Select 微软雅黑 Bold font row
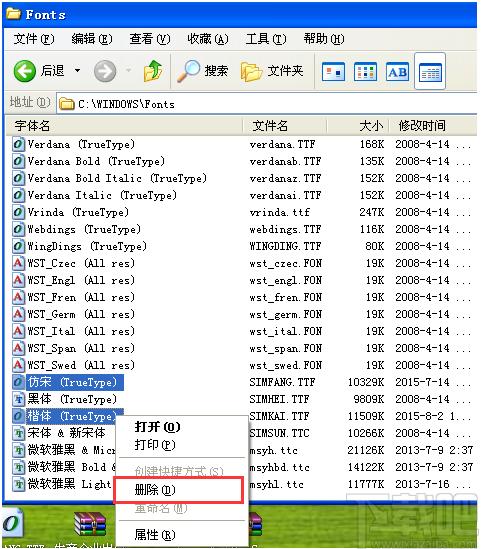Viewport: 481px width, 549px height. (x=64, y=467)
